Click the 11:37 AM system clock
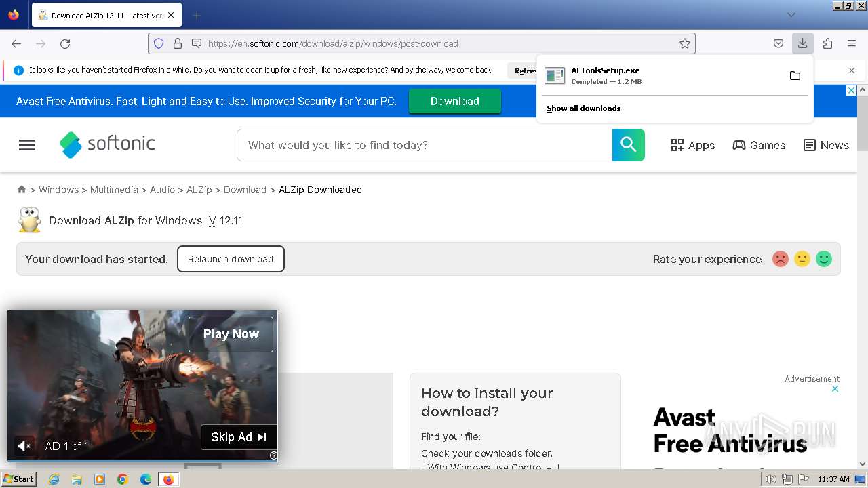This screenshot has height=488, width=868. click(x=833, y=479)
